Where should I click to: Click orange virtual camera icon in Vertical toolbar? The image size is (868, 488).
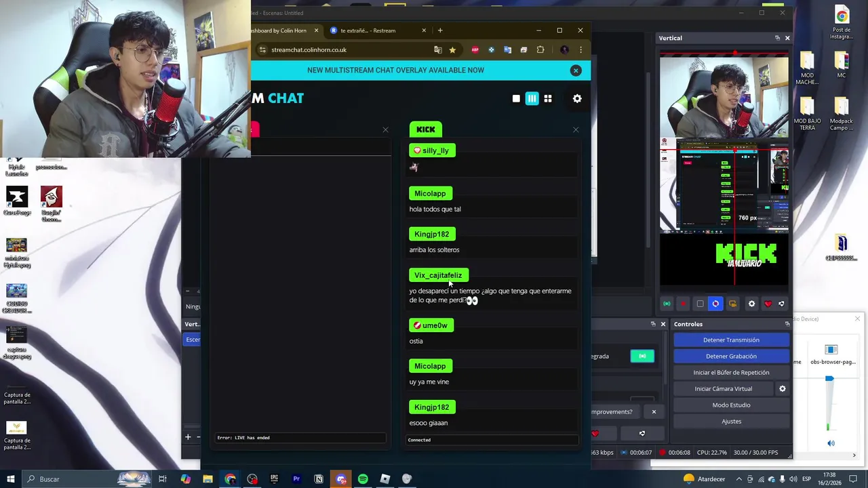[x=732, y=304]
